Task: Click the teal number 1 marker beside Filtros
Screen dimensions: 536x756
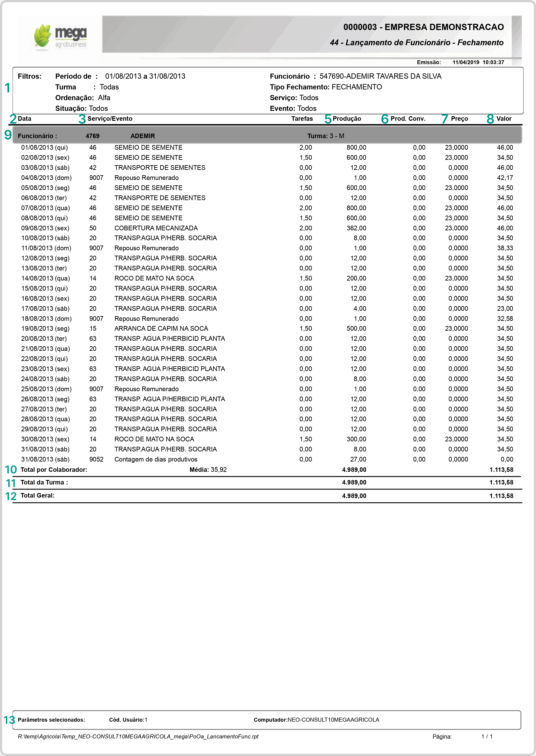Action: 8,88
